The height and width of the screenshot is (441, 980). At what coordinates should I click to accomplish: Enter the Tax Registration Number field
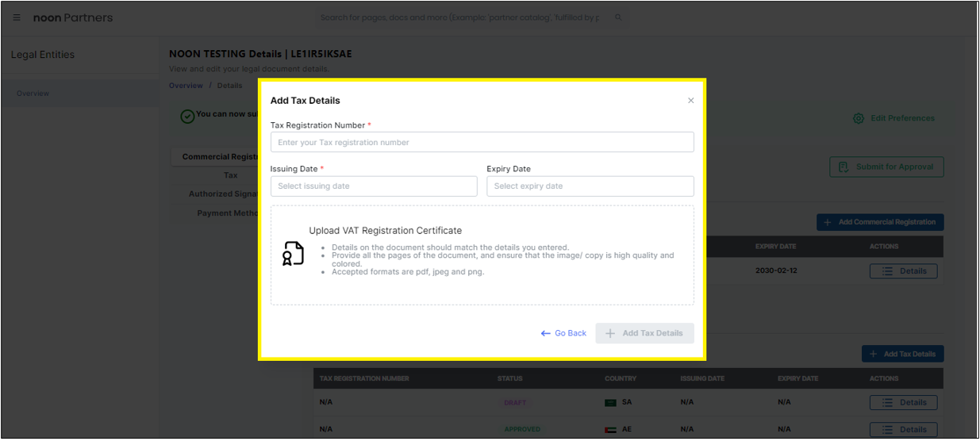[482, 142]
